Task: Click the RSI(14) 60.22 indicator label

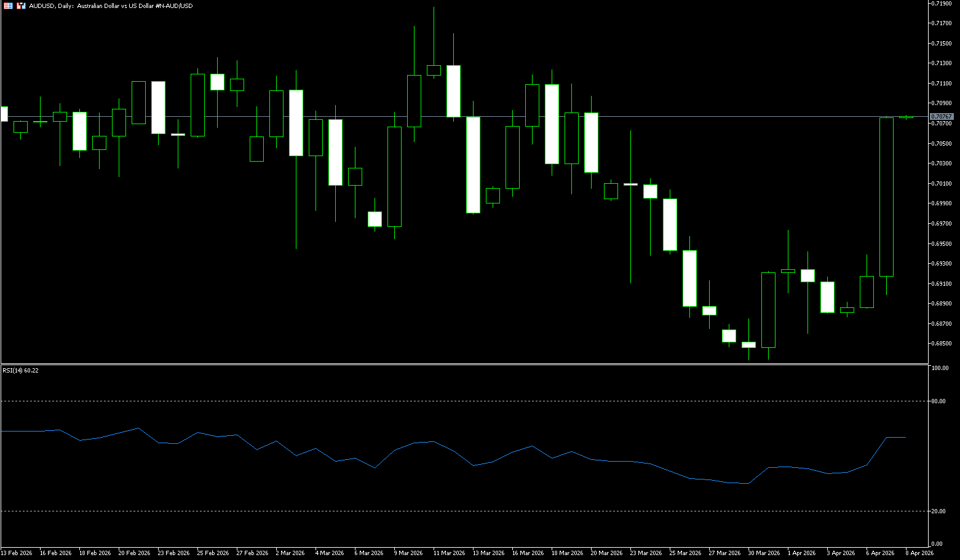Action: pos(20,370)
